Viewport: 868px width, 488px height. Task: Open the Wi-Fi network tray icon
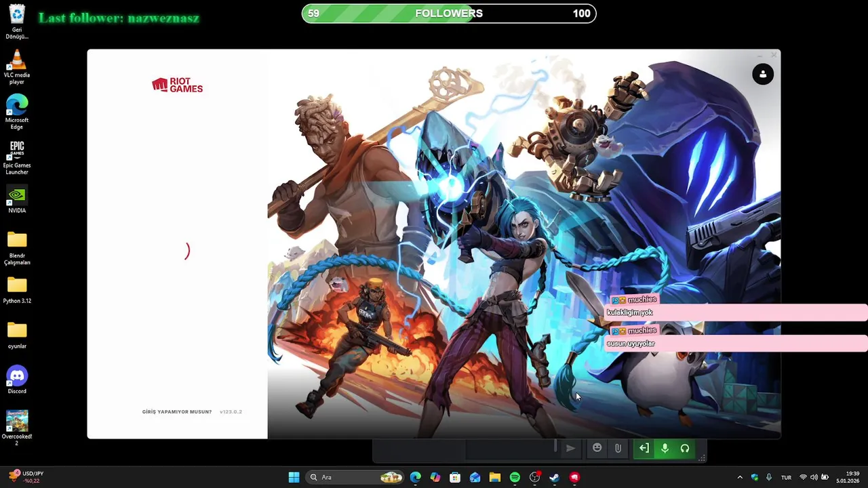pos(803,477)
